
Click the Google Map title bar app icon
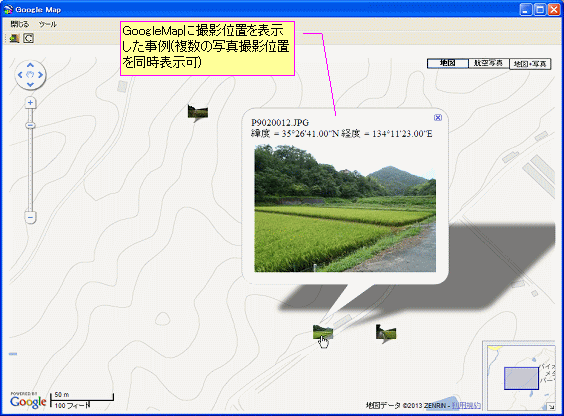(x=8, y=9)
